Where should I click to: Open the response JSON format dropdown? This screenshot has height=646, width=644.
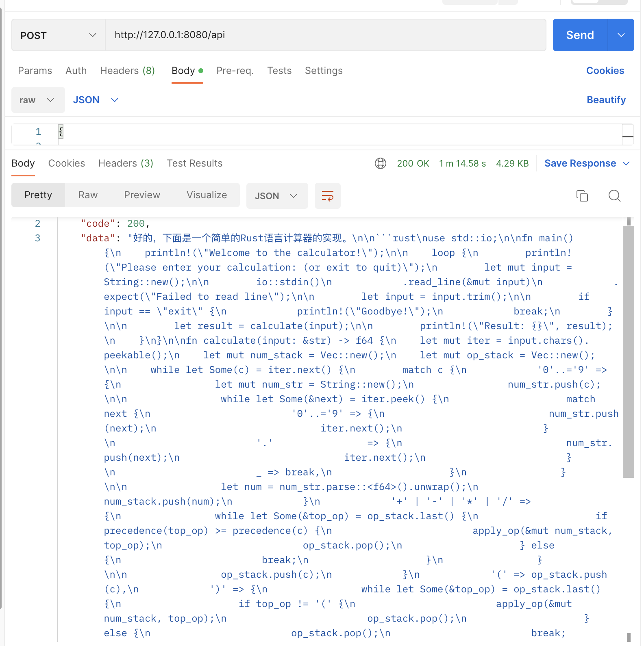277,196
